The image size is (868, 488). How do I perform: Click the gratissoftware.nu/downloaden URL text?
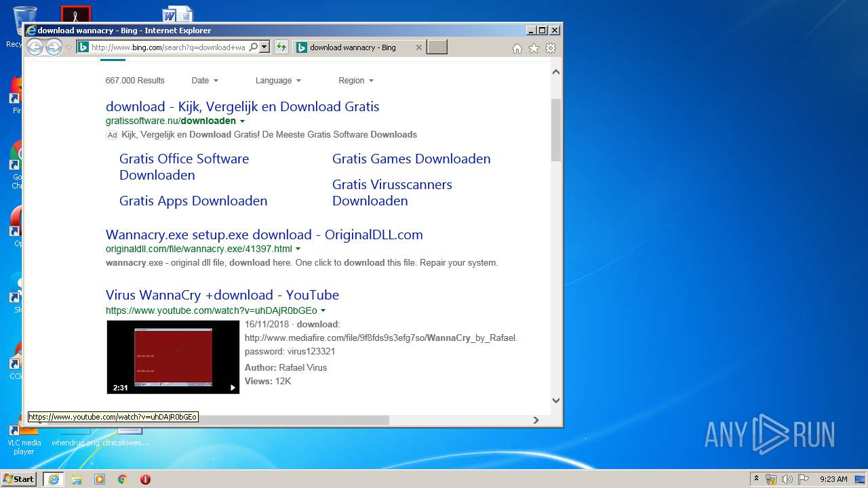click(x=171, y=121)
